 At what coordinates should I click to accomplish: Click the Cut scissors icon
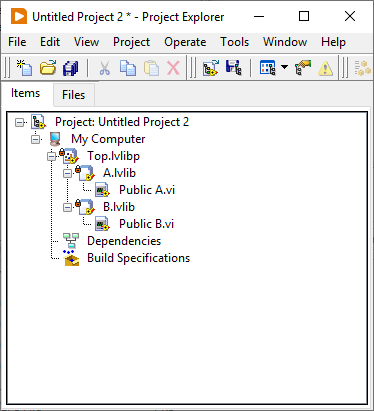coord(105,68)
